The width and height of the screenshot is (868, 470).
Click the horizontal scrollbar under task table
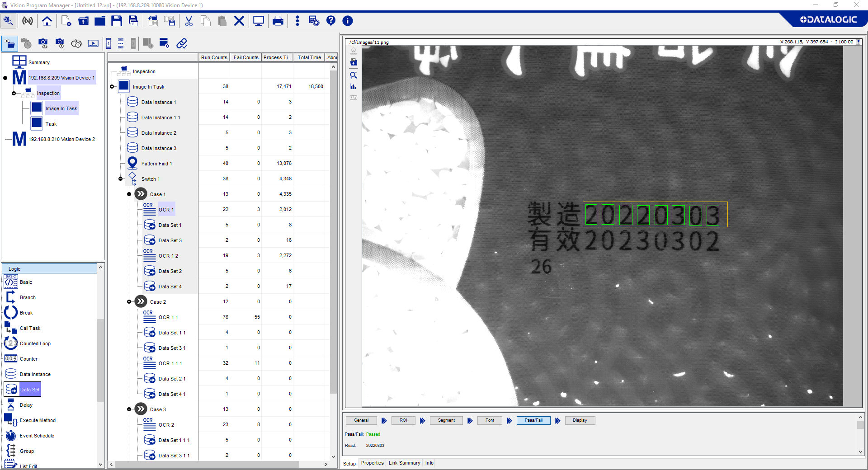click(x=207, y=464)
